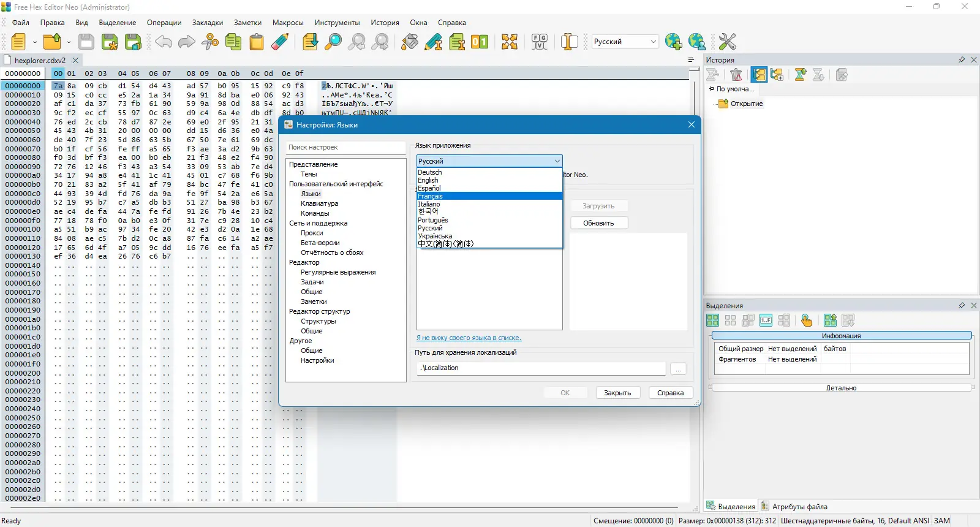This screenshot has width=980, height=527.
Task: Open the Русский language combo box in the toolbar
Action: [x=625, y=42]
